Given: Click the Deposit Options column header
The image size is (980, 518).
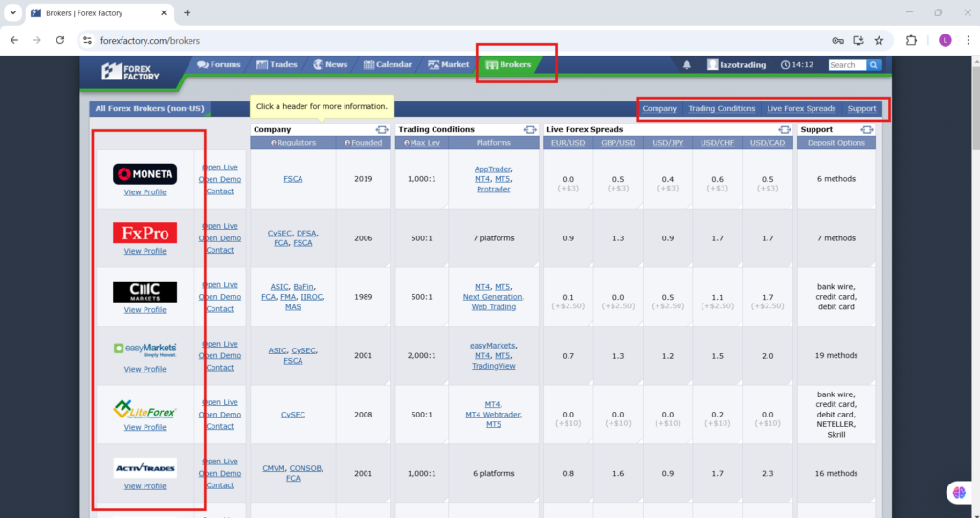Looking at the screenshot, I should pyautogui.click(x=836, y=143).
